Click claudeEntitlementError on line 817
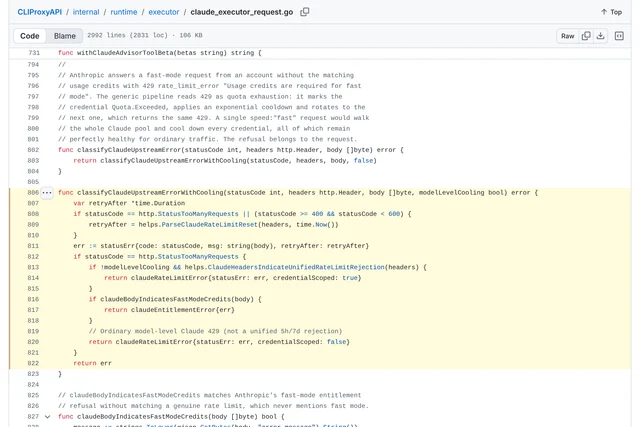Screen dimensions: 640x427 173,310
